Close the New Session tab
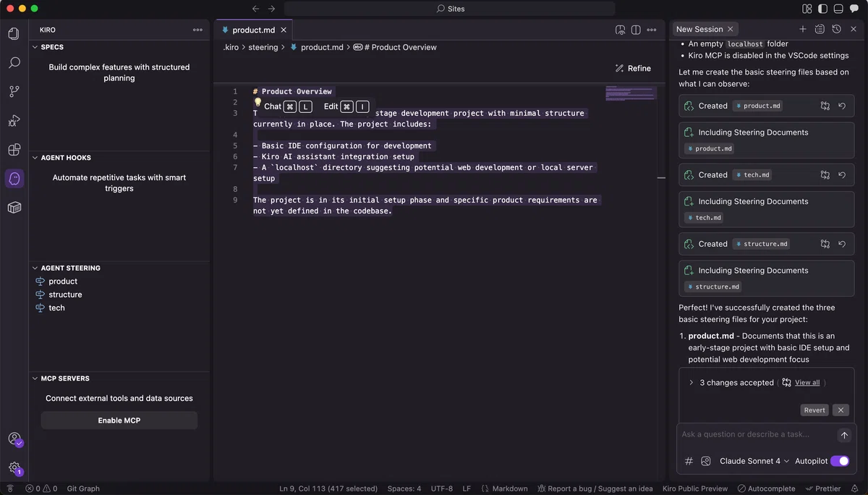The width and height of the screenshot is (868, 495). pyautogui.click(x=731, y=29)
